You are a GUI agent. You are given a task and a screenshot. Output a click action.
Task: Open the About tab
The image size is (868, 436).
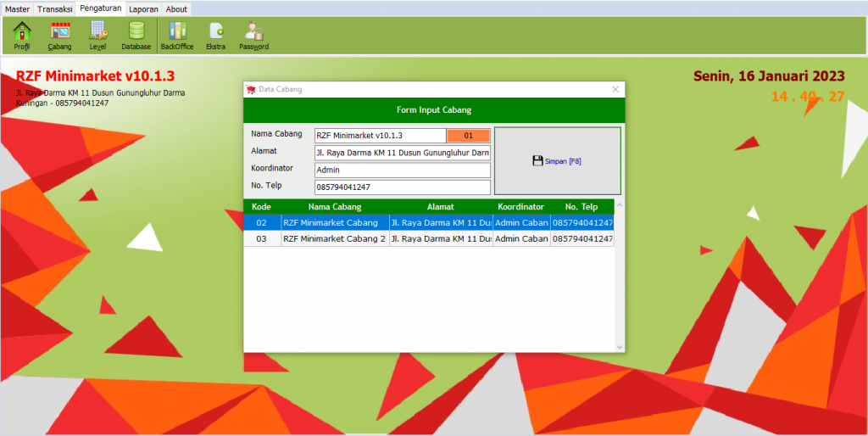click(176, 9)
